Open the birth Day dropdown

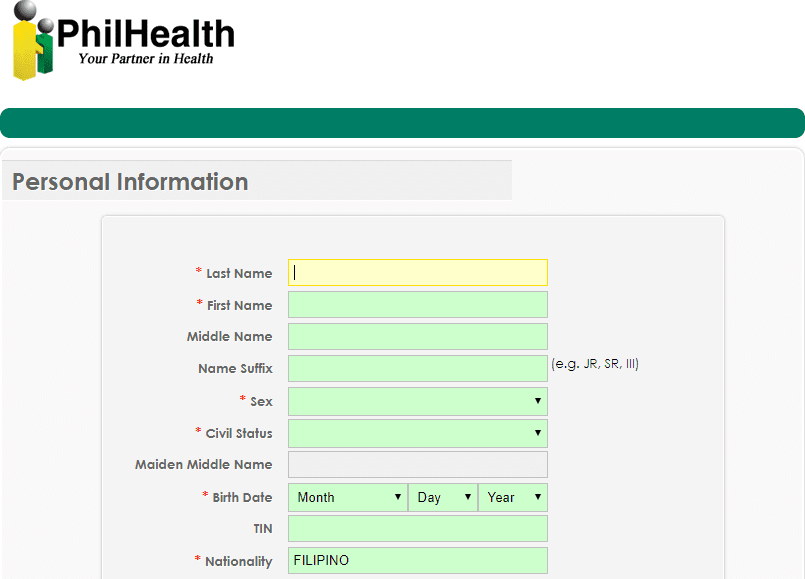pyautogui.click(x=442, y=497)
